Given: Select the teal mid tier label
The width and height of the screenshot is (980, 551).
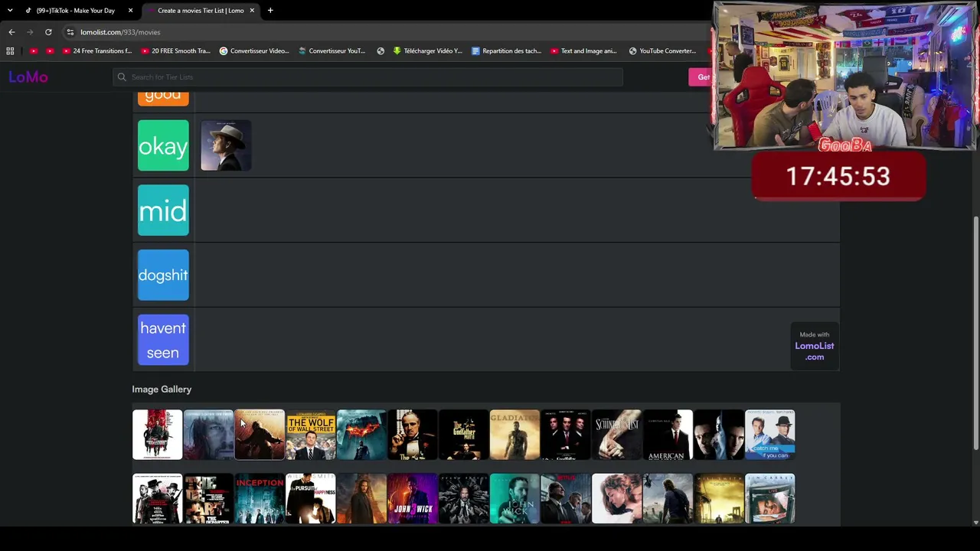Looking at the screenshot, I should point(163,210).
